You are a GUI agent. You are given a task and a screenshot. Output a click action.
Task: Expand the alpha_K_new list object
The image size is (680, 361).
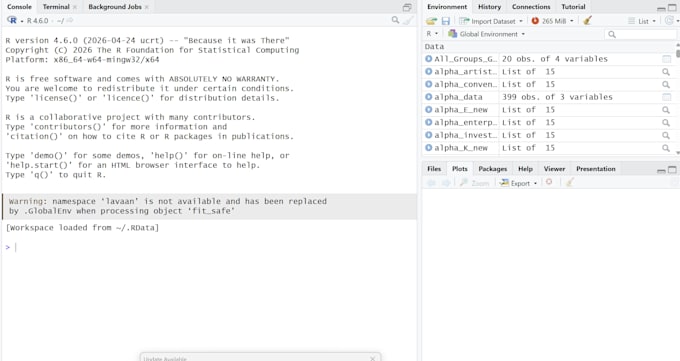click(428, 148)
